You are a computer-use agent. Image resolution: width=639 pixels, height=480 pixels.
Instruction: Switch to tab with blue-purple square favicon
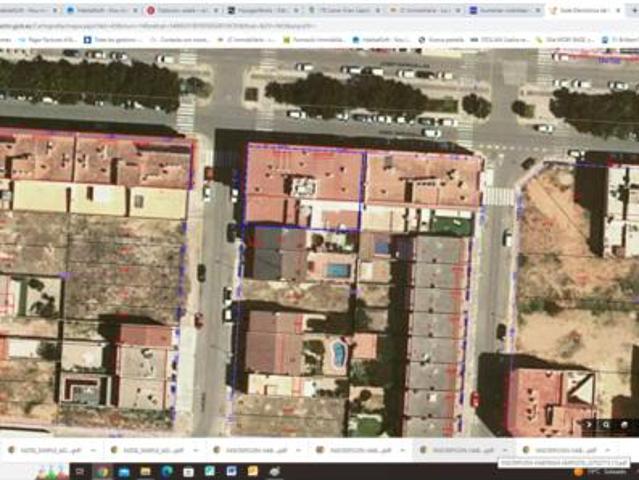505,11
